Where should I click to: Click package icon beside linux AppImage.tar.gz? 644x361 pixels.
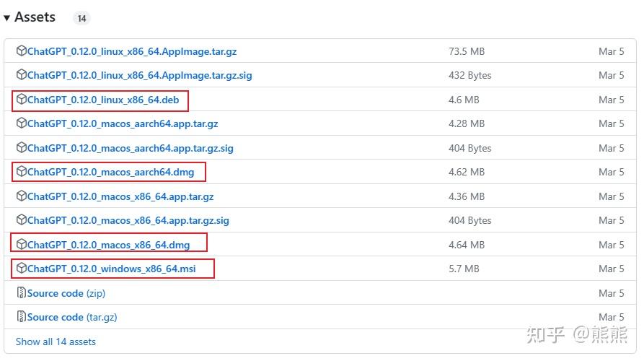pyautogui.click(x=22, y=51)
